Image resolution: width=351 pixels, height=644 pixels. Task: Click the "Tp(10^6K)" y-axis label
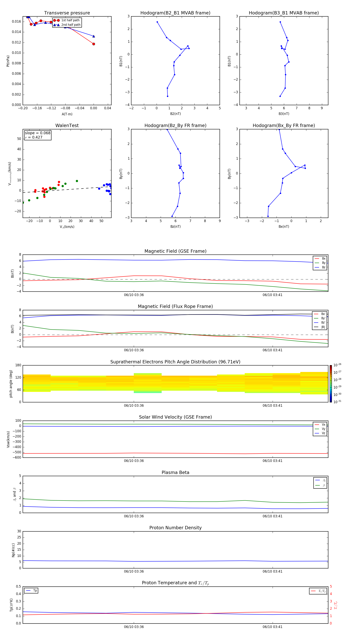click(11, 605)
